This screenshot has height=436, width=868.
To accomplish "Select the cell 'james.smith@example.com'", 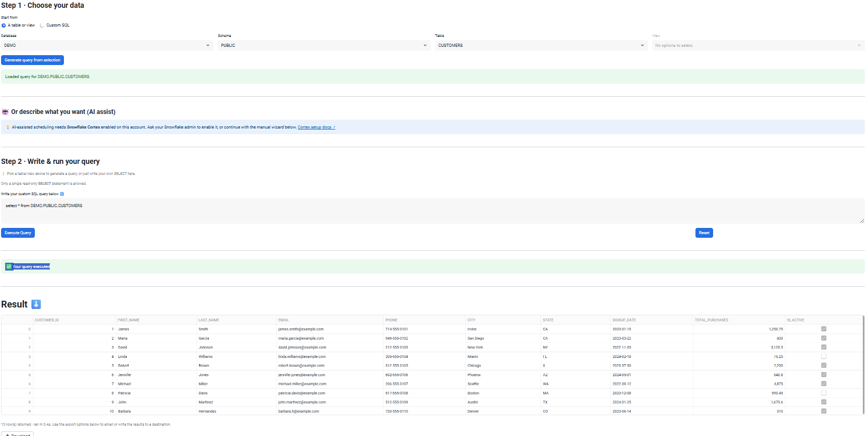I will pyautogui.click(x=330, y=329).
